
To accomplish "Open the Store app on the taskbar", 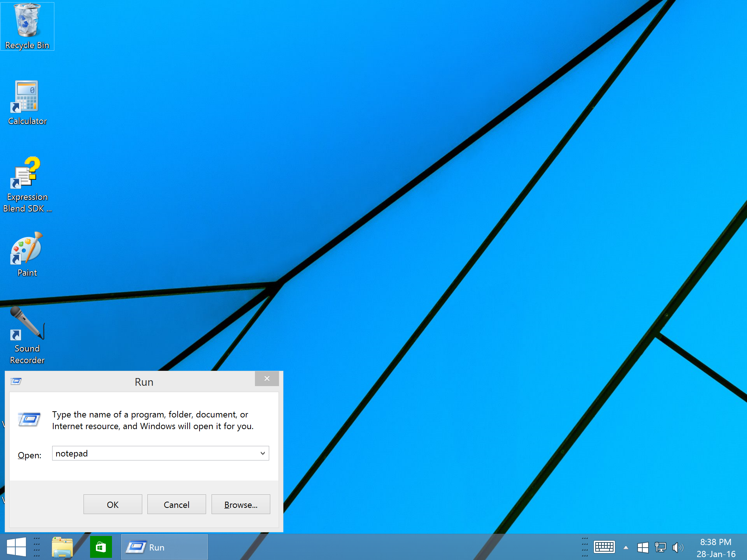I will (x=101, y=547).
